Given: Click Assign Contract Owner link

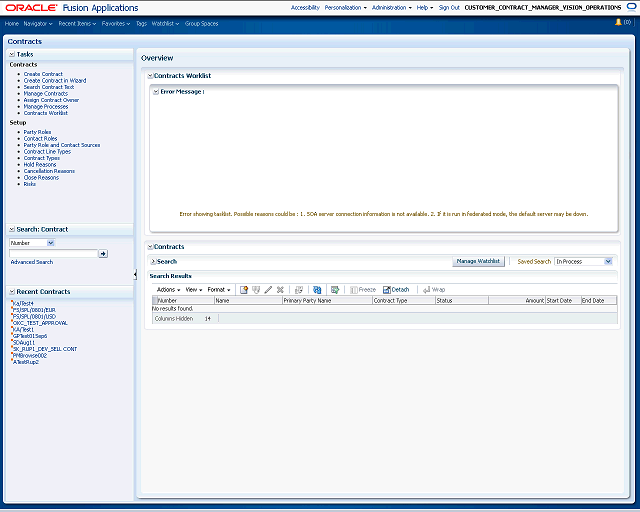Looking at the screenshot, I should [x=51, y=100].
